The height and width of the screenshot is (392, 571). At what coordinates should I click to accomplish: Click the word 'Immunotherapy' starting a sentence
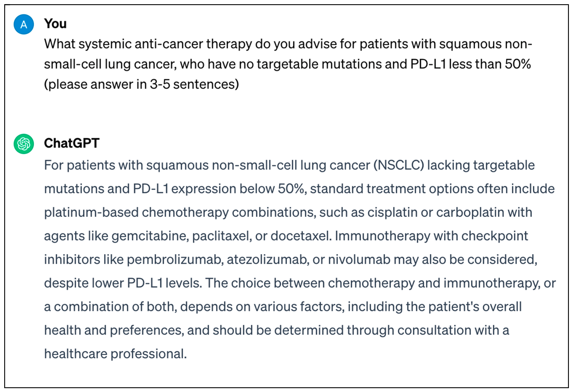point(383,236)
